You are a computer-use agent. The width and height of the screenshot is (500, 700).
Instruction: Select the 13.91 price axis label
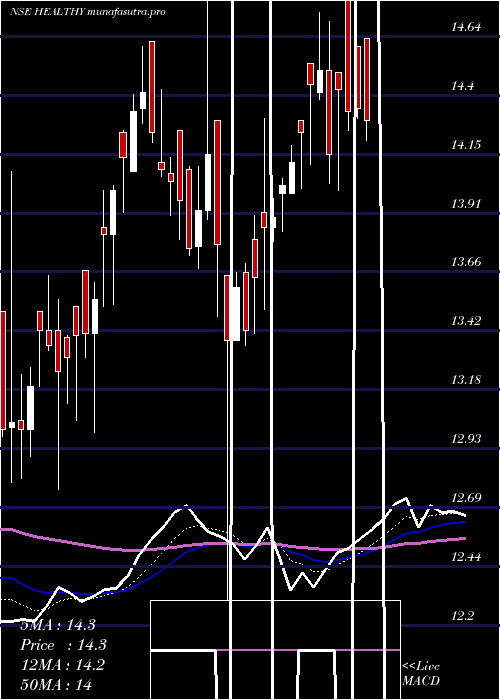click(x=466, y=204)
